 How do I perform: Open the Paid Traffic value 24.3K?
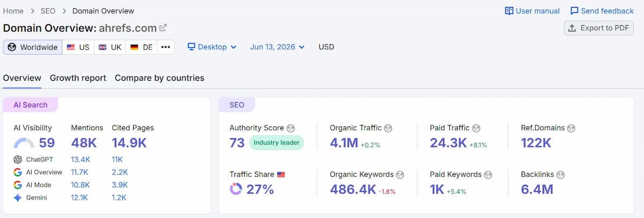448,143
